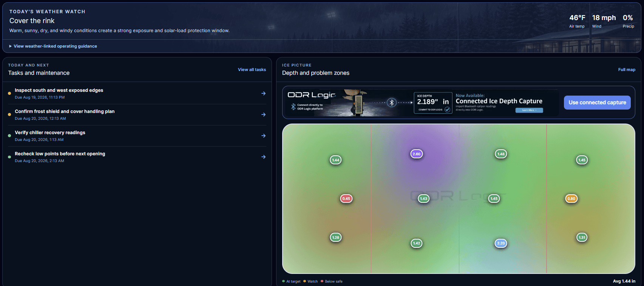This screenshot has width=644, height=286.
Task: Select the 1.45 marker at the rink center
Action: point(494,199)
